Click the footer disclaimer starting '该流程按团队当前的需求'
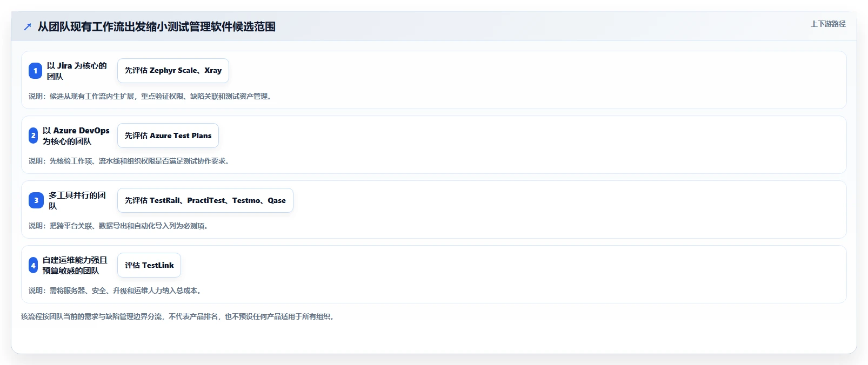Screen dimensions: 868x365 [179, 316]
